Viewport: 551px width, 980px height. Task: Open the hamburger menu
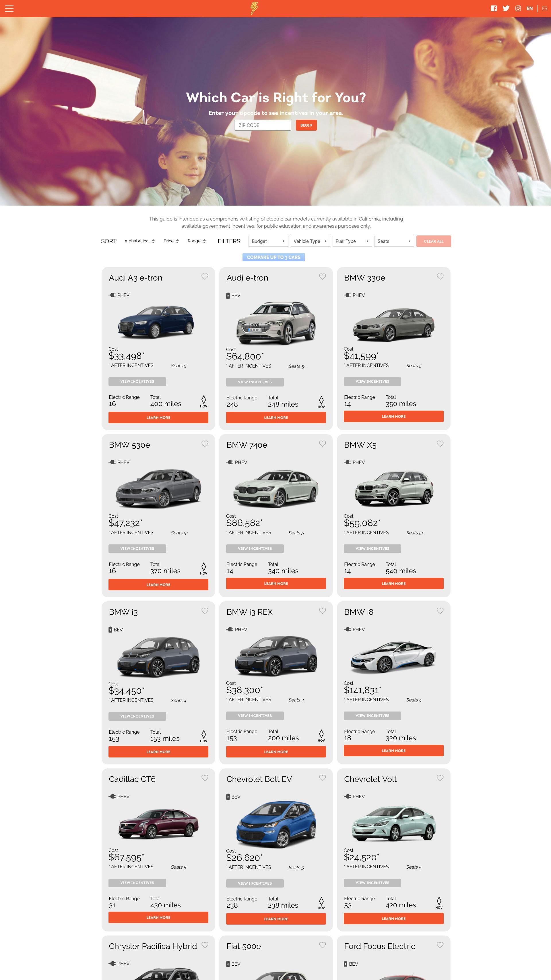(x=9, y=8)
